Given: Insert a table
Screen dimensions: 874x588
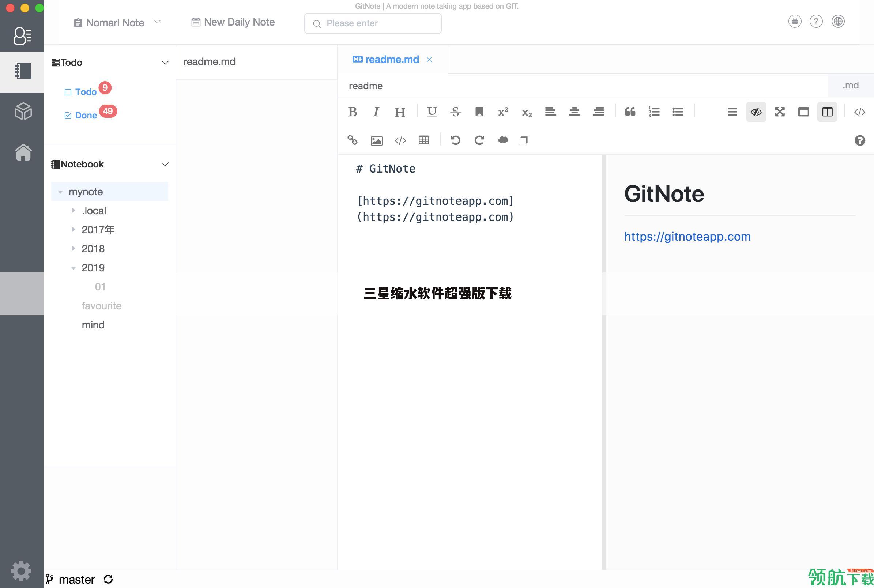Looking at the screenshot, I should point(424,140).
